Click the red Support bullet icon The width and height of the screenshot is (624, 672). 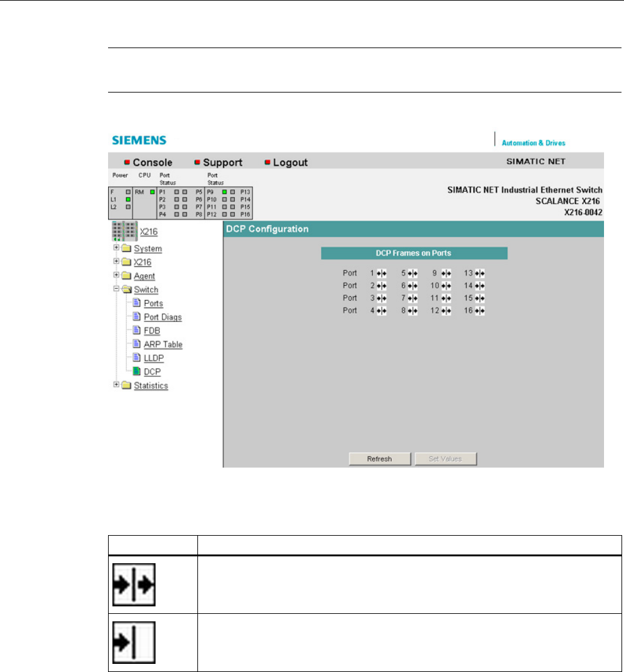click(197, 162)
